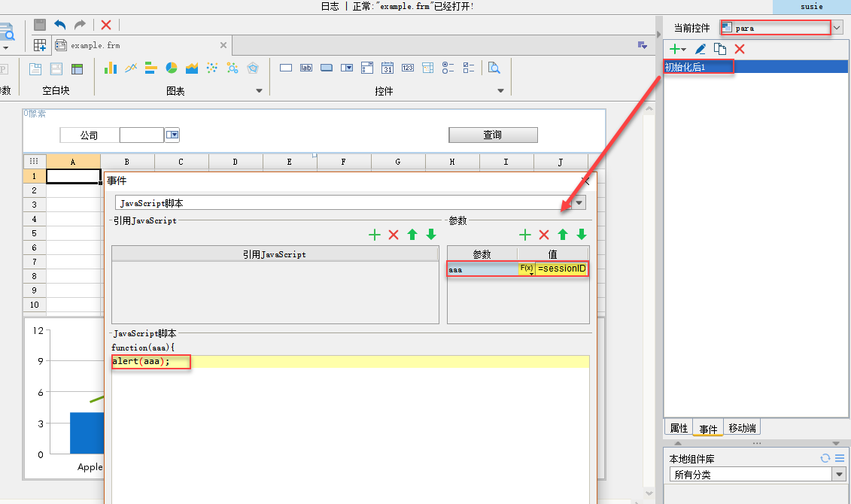Click the 公司 combo box input

(x=141, y=135)
